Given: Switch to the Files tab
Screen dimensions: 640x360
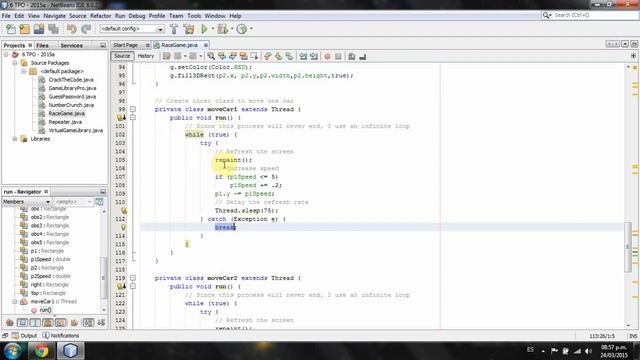Looking at the screenshot, I should 42,45.
